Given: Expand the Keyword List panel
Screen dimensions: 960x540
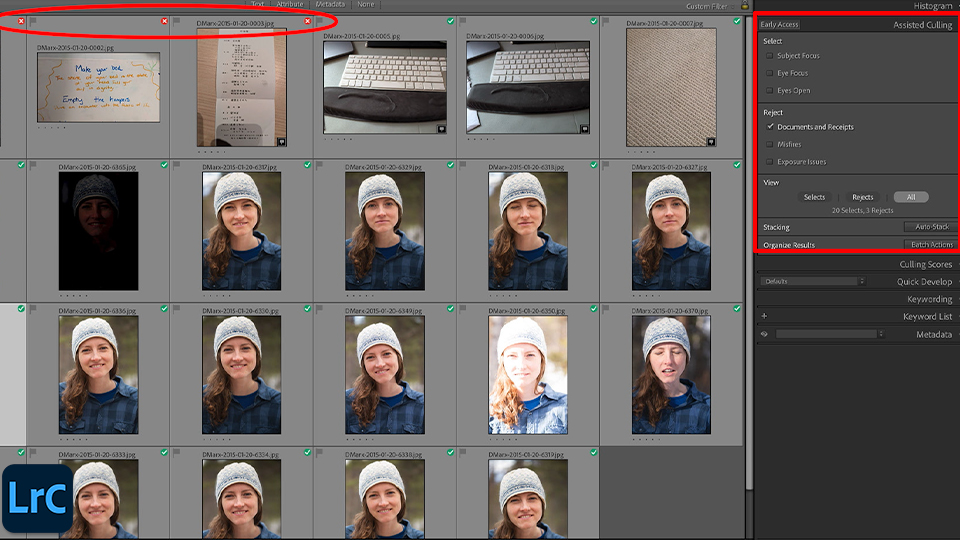Looking at the screenshot, I should (927, 317).
